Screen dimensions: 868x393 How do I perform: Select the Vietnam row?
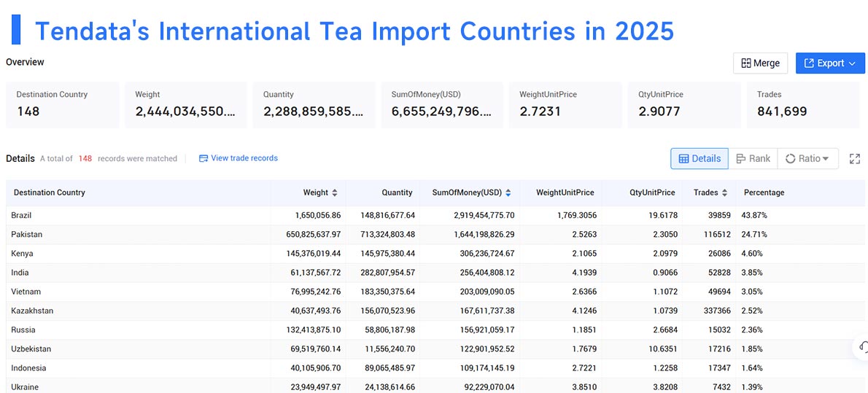coord(435,292)
